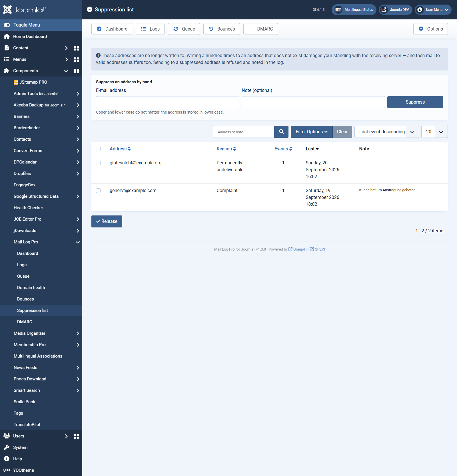Expand the Users menu chevron

[x=66, y=436]
